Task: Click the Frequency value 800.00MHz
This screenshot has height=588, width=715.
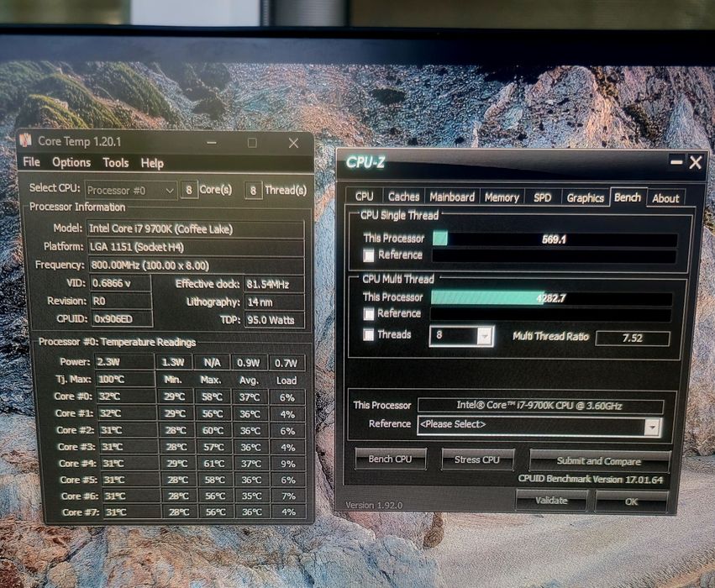Action: [x=196, y=265]
